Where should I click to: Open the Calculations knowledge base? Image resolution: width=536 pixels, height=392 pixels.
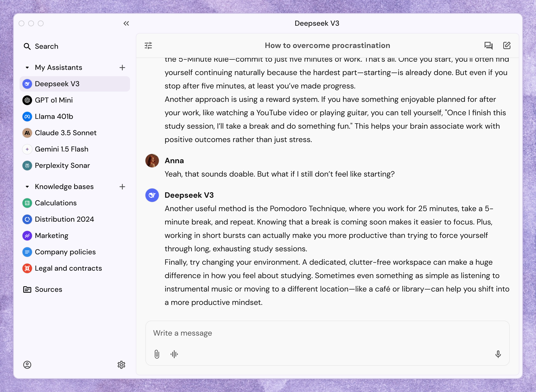[x=75, y=203]
